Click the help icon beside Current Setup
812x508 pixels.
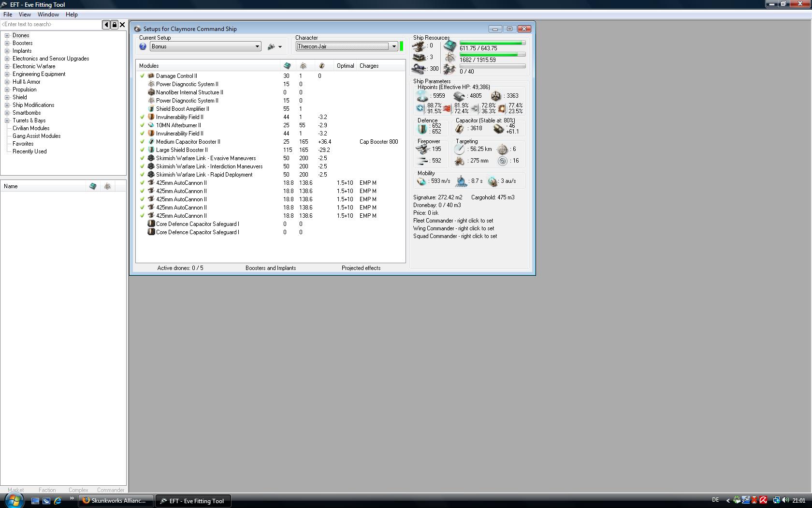point(143,46)
